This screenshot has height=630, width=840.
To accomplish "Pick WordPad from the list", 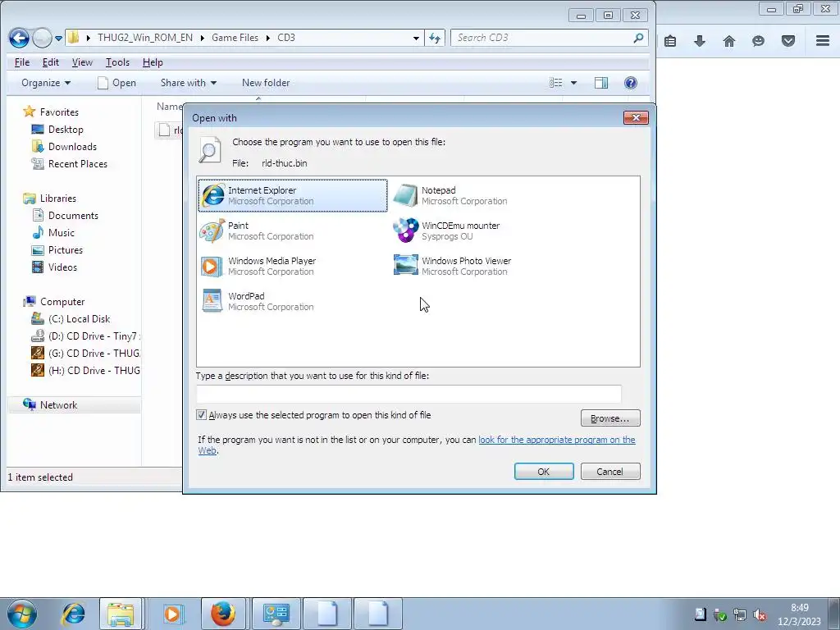I will [257, 302].
